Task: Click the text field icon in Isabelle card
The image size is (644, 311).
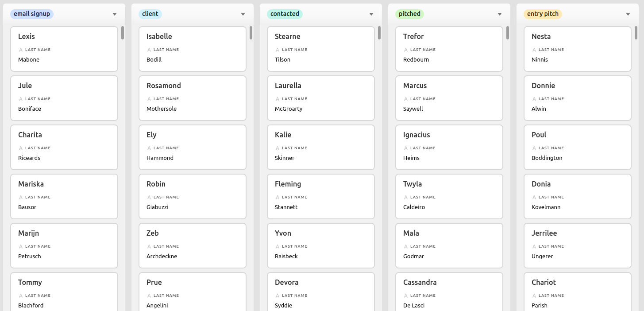Action: 149,50
